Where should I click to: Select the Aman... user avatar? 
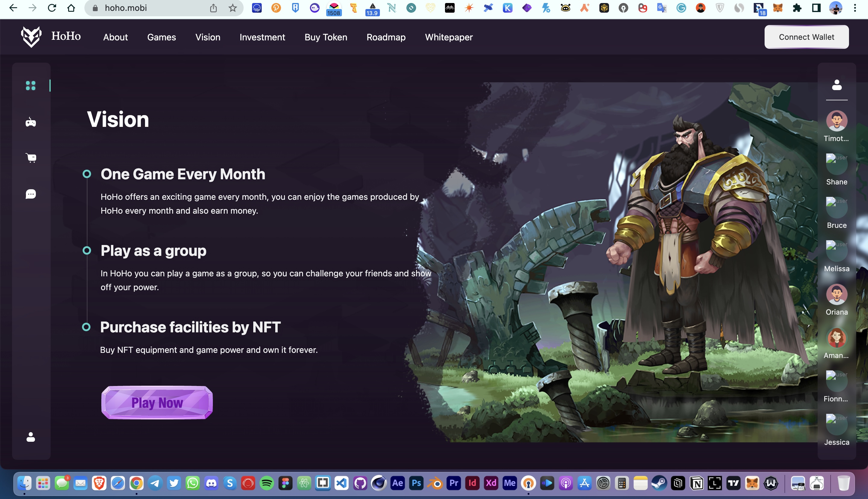[x=836, y=337]
